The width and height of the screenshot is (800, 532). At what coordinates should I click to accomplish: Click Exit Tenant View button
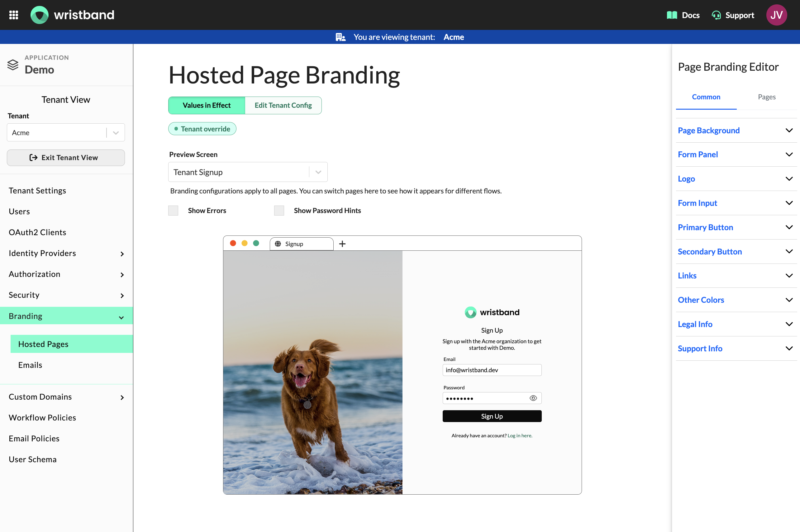click(66, 158)
